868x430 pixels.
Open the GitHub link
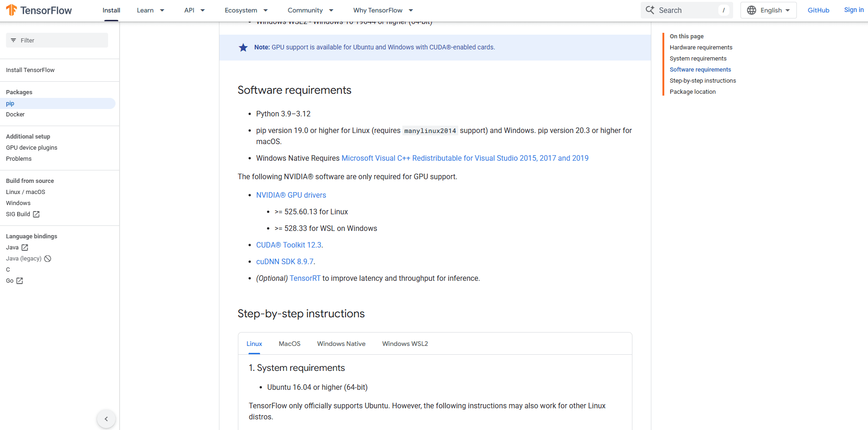point(819,10)
